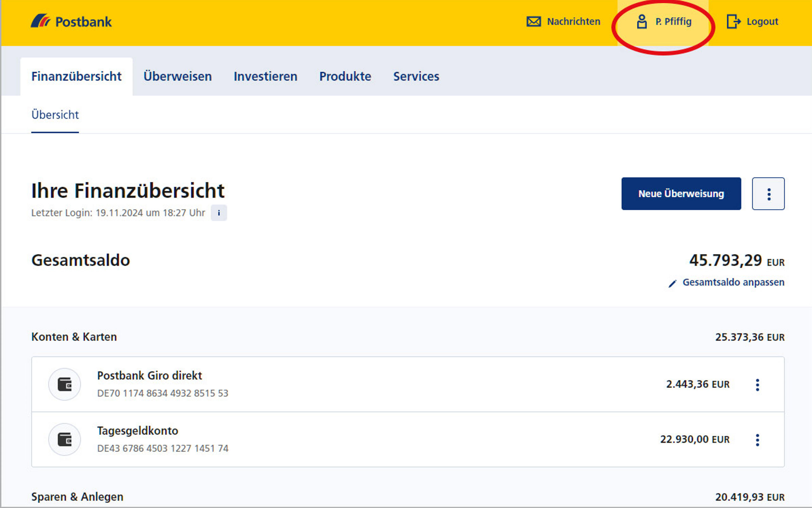The width and height of the screenshot is (812, 508).
Task: Click the Gesamtsaldo label
Action: [81, 260]
